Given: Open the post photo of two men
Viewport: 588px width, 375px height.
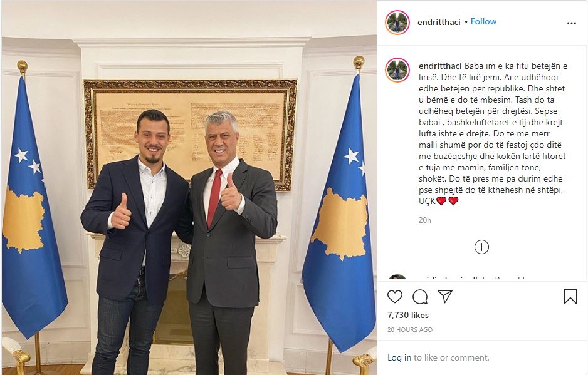Looking at the screenshot, I should (189, 187).
